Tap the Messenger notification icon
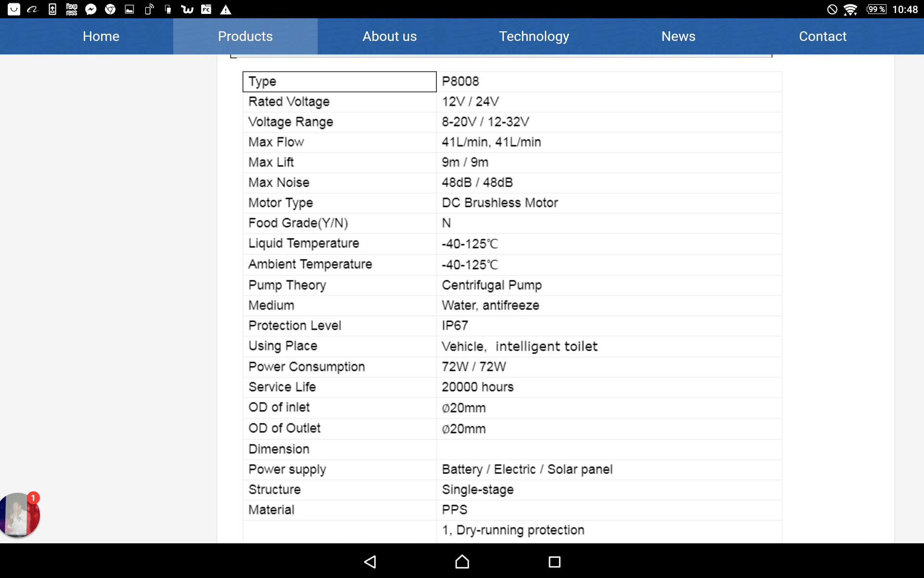Viewport: 924px width, 578px height. point(91,9)
